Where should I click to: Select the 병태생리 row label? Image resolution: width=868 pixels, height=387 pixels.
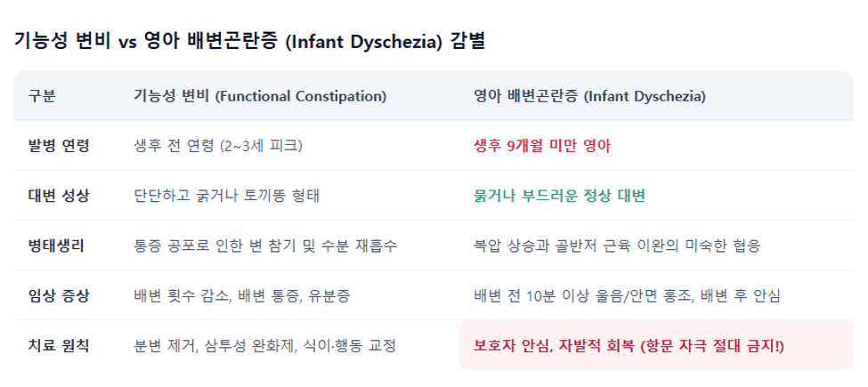[56, 246]
